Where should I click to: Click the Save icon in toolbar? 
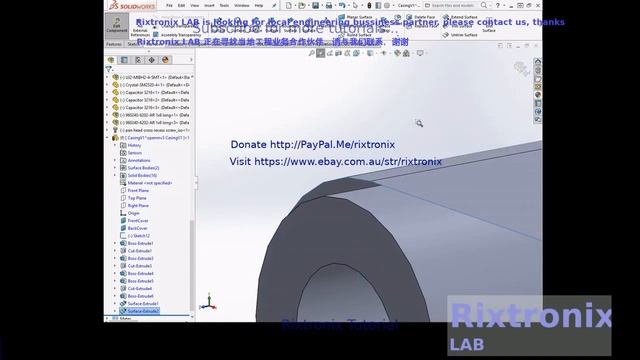[x=315, y=6]
